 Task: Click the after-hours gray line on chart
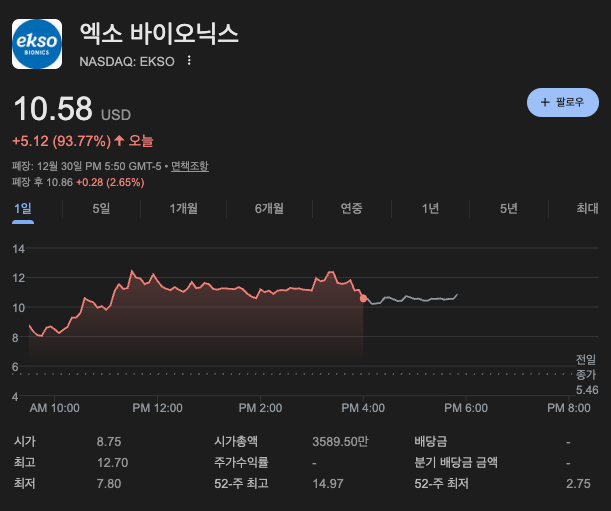[413, 299]
